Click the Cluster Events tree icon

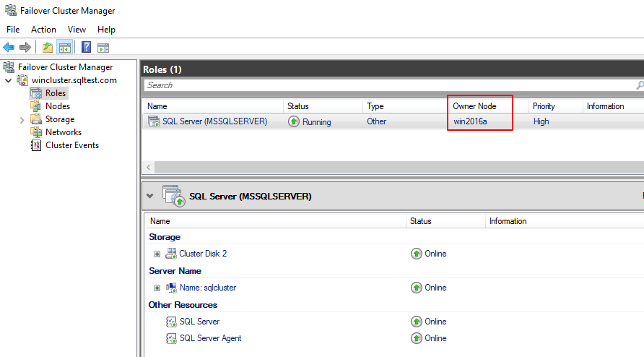pyautogui.click(x=36, y=145)
